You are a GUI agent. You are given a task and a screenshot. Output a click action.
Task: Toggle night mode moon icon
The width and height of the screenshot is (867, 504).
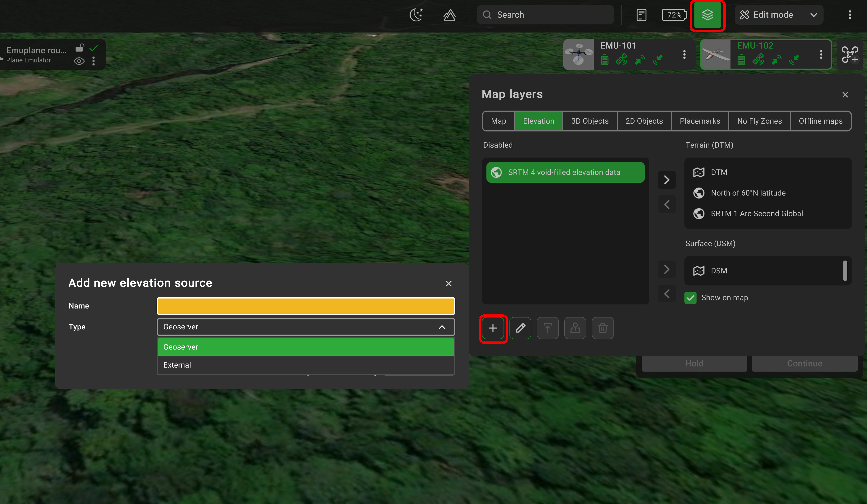416,15
